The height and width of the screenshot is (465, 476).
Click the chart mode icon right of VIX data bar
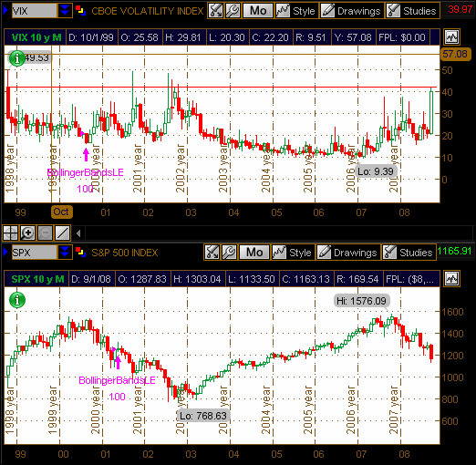(451, 37)
